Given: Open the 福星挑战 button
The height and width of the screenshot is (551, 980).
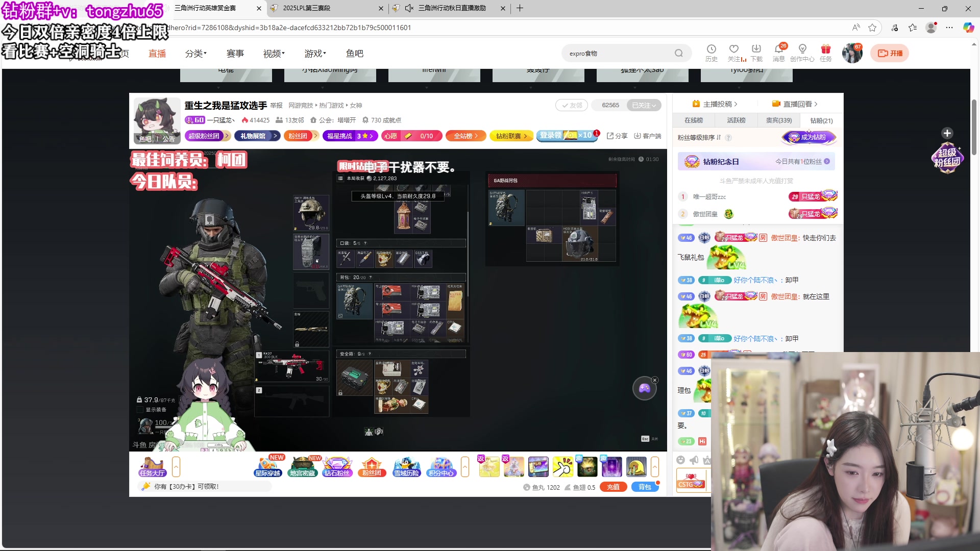Looking at the screenshot, I should tap(350, 136).
